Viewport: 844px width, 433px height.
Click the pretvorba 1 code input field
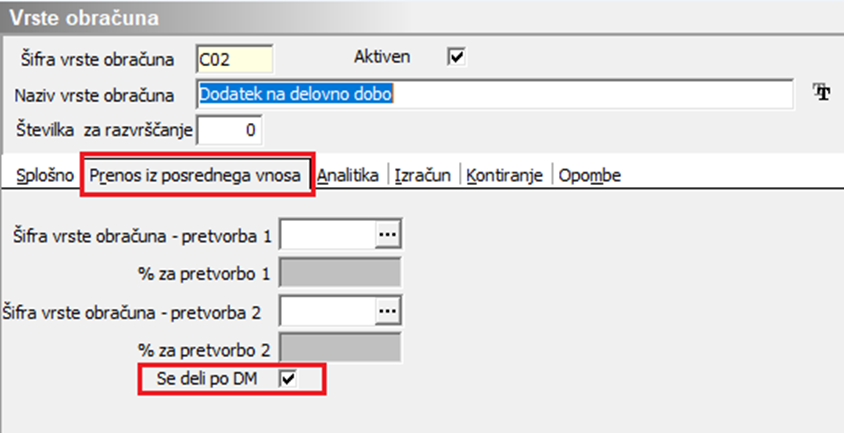[x=327, y=234]
